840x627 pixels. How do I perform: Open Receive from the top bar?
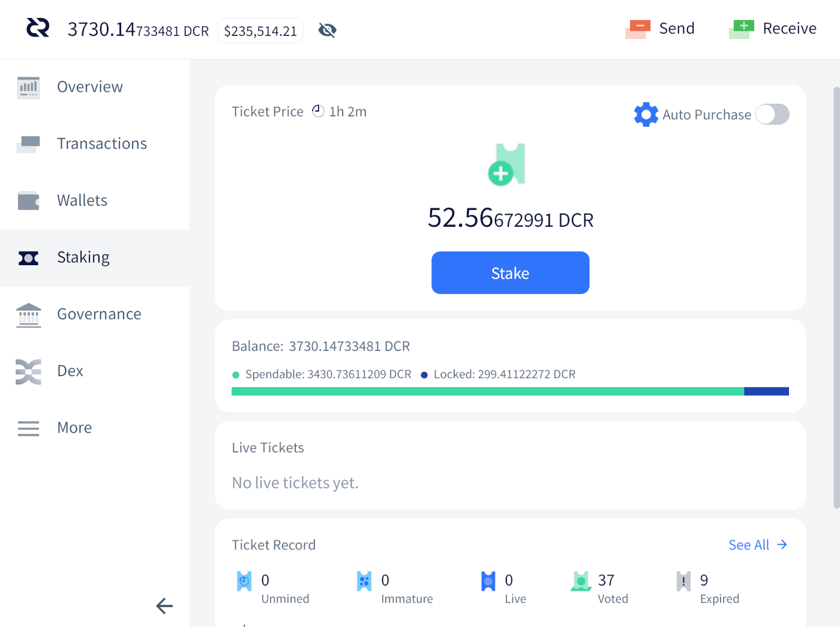point(790,28)
